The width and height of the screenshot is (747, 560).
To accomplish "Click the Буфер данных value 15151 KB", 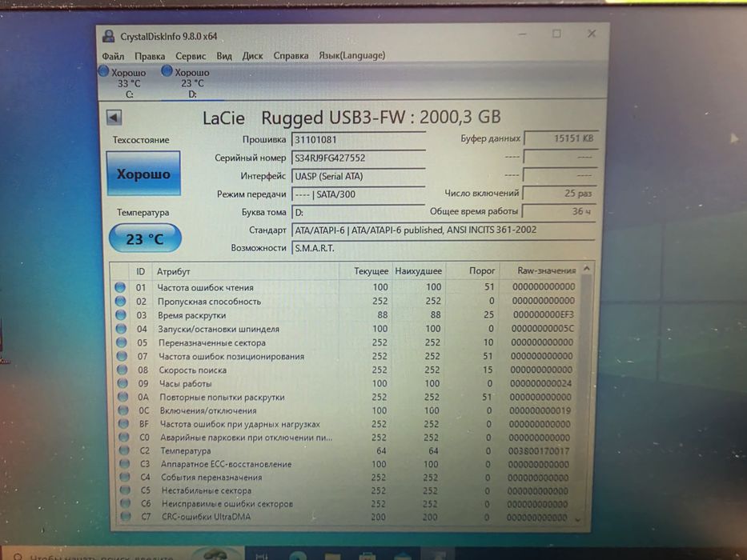I will point(560,138).
